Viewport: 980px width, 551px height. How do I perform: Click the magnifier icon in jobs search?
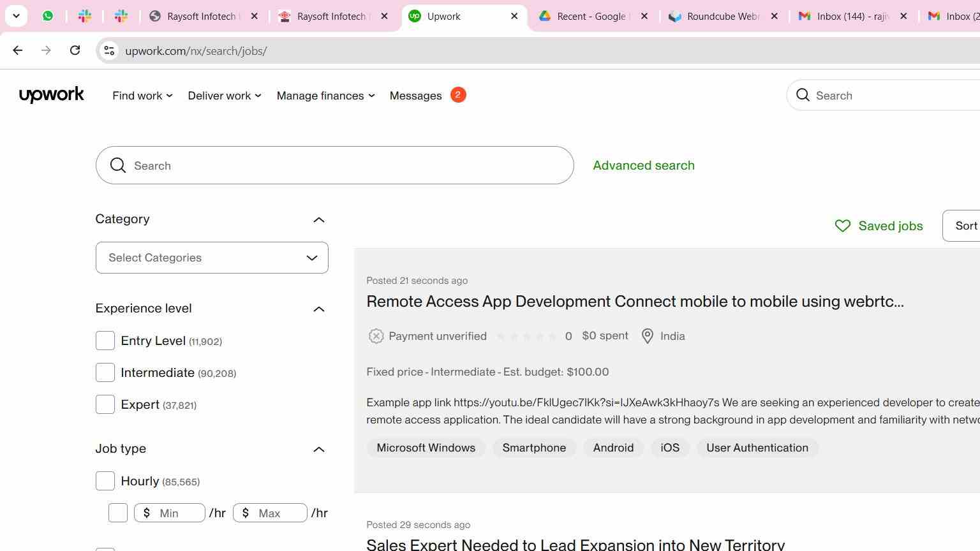click(118, 166)
